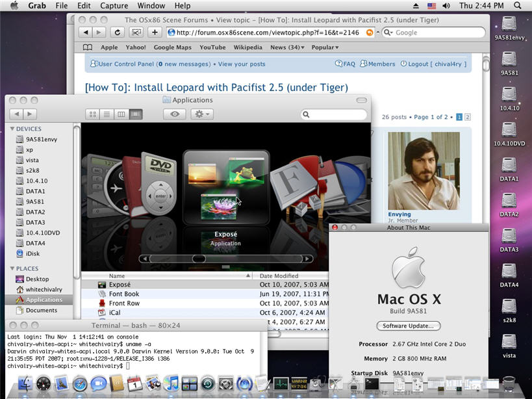532x399 pixels.
Task: Open the volume control in menu bar
Action: click(x=446, y=6)
